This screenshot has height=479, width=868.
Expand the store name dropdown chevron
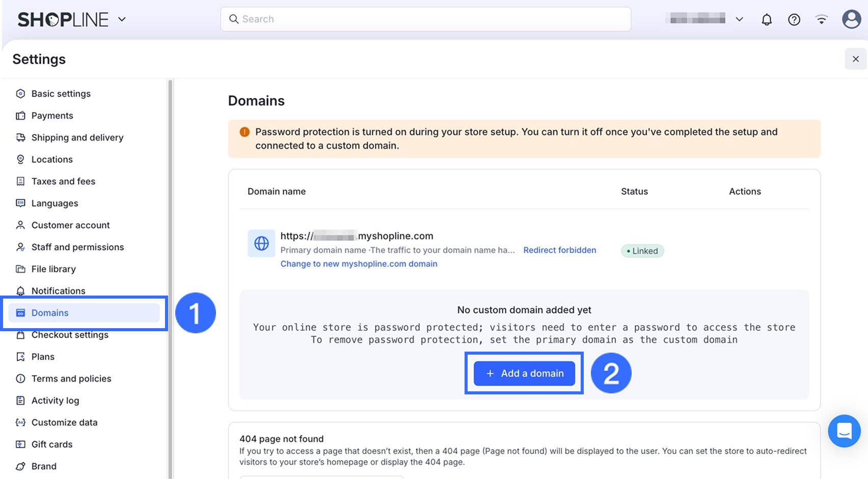tap(739, 19)
